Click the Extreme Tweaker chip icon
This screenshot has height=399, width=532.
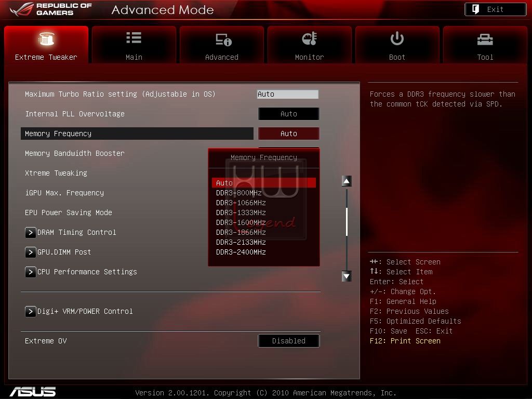(x=46, y=38)
